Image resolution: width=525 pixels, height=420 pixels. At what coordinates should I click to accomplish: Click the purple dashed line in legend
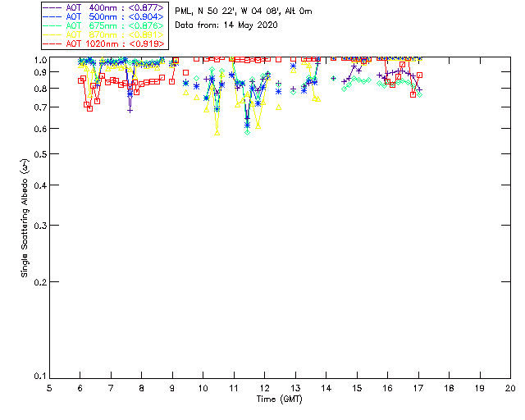coord(52,7)
